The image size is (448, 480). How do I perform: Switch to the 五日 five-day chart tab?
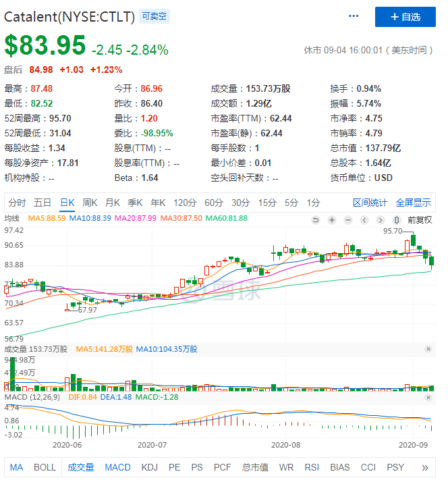pyautogui.click(x=43, y=203)
